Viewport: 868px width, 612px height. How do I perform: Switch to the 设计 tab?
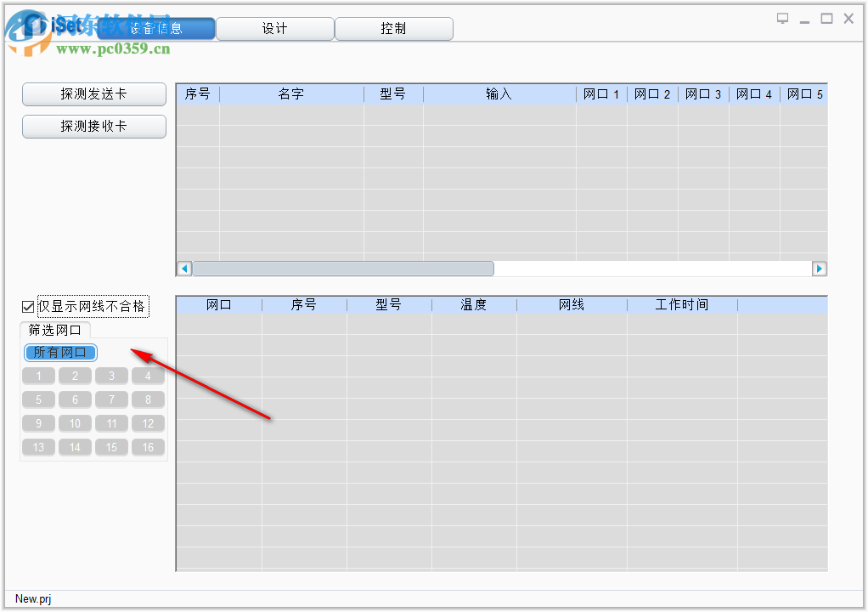pyautogui.click(x=274, y=28)
